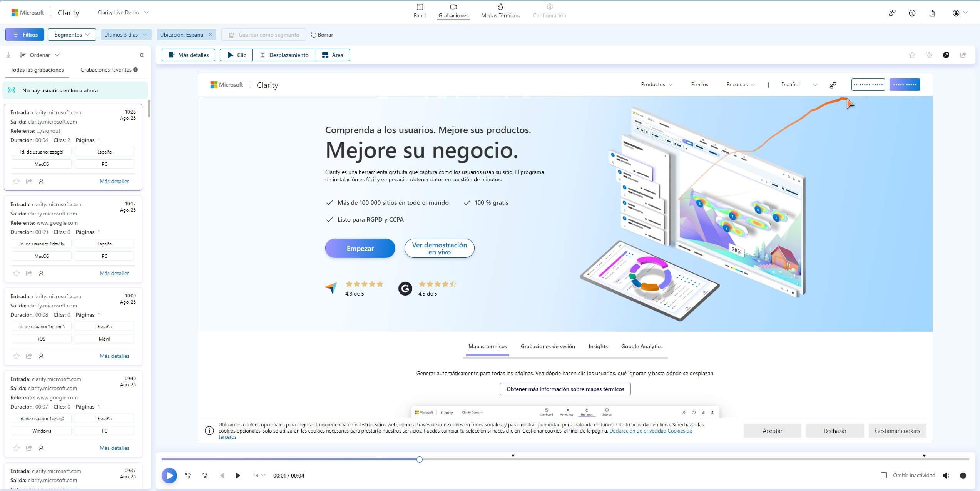Expand the player to full screen
The image size is (980, 491).
coord(946,55)
